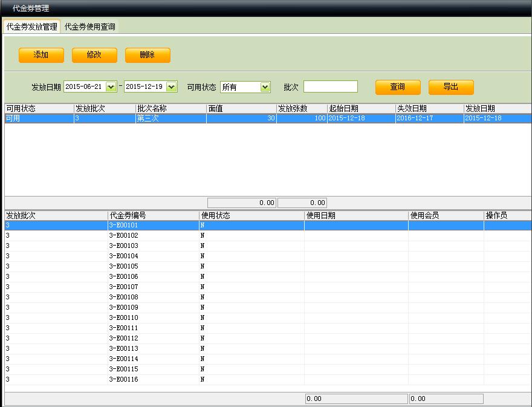Select voucher 3-E00106 row
Image resolution: width=532 pixels, height=407 pixels.
268,276
